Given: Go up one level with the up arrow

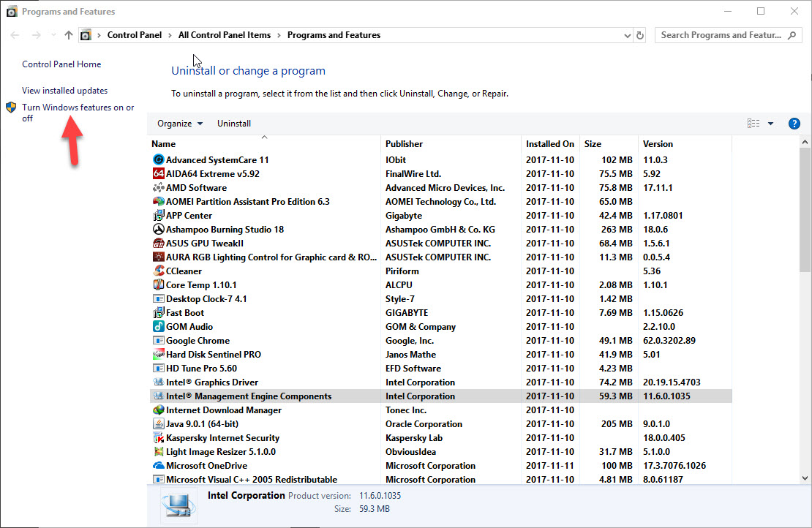Looking at the screenshot, I should [x=68, y=35].
